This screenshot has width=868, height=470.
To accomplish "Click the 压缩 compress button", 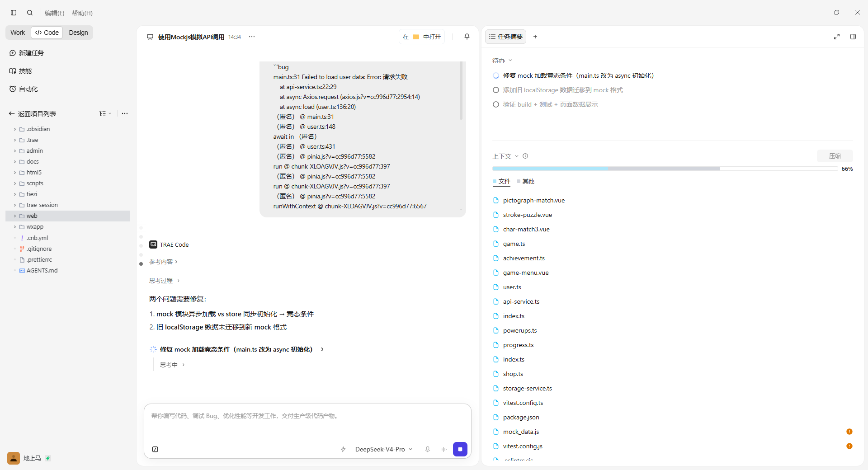I will 835,156.
